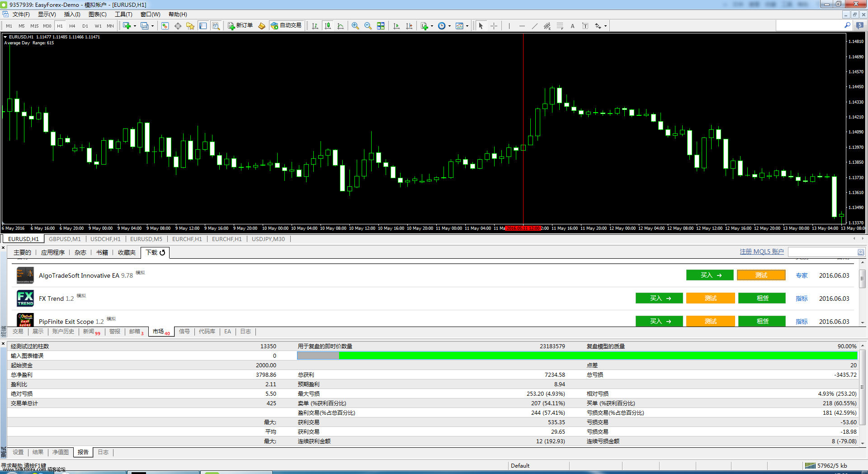Click the FX Trend product thumbnail
Image resolution: width=868 pixels, height=474 pixels.
(25, 299)
